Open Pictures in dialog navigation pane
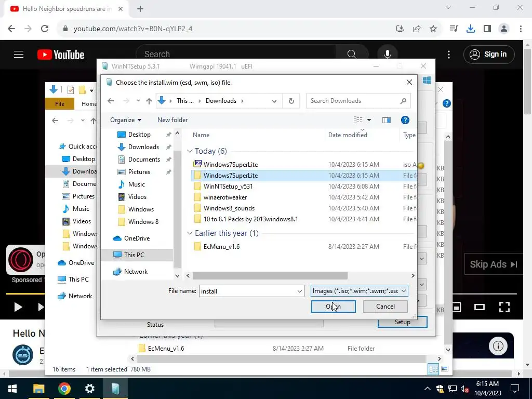The image size is (532, 399). 139,171
